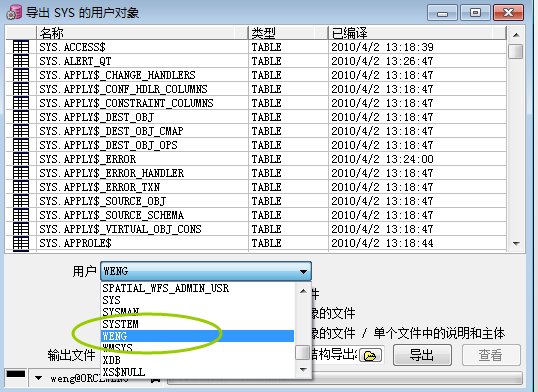Click compiled date 2010/4/2 13:18:39

[x=382, y=47]
